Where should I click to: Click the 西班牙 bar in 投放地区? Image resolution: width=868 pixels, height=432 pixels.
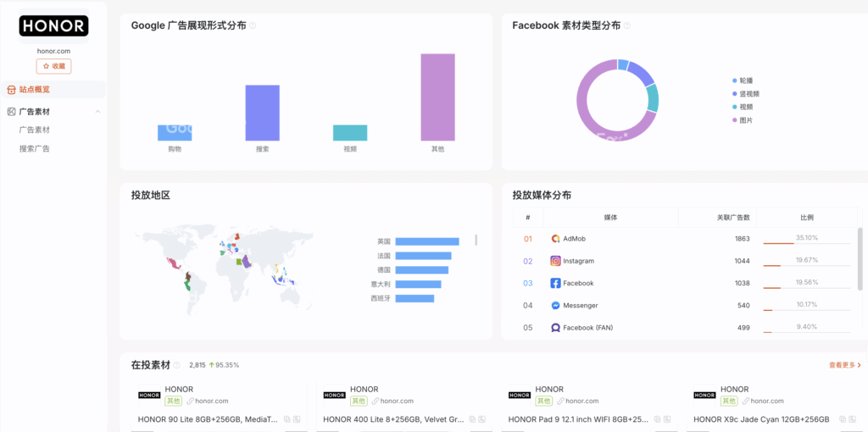tap(415, 299)
